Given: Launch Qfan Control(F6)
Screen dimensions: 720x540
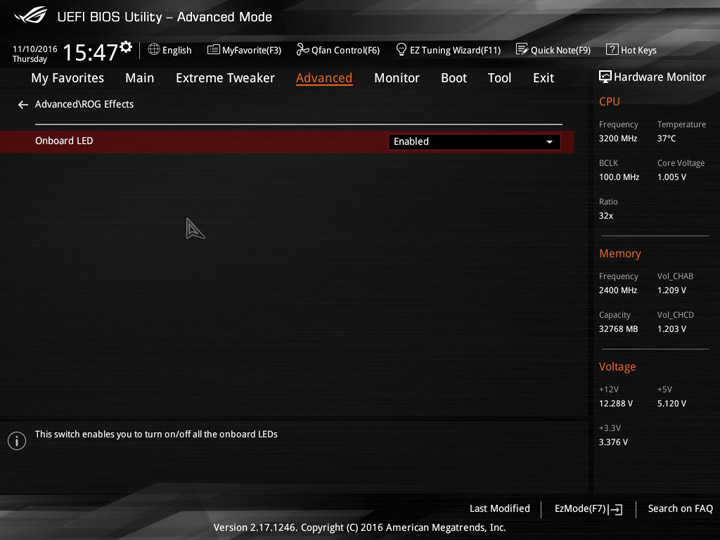Looking at the screenshot, I should [345, 50].
